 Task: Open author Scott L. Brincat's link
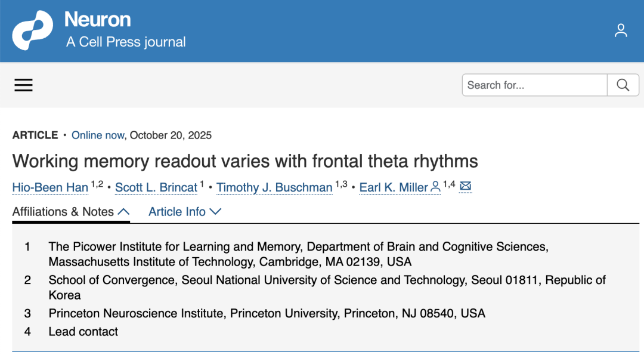pyautogui.click(x=156, y=187)
